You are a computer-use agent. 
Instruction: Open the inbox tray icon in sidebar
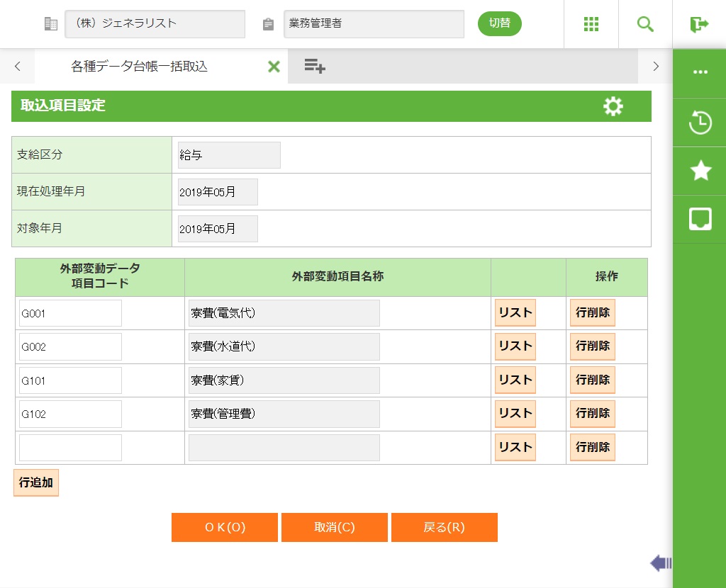[700, 219]
